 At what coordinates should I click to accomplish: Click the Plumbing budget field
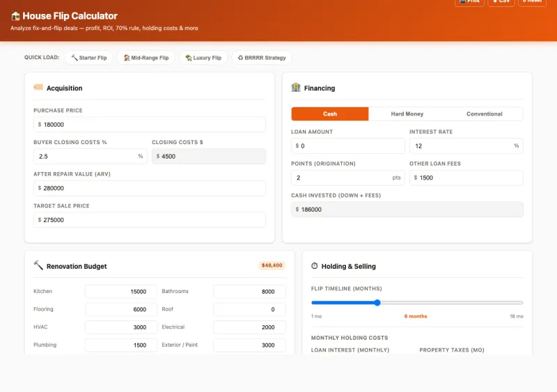tap(121, 345)
